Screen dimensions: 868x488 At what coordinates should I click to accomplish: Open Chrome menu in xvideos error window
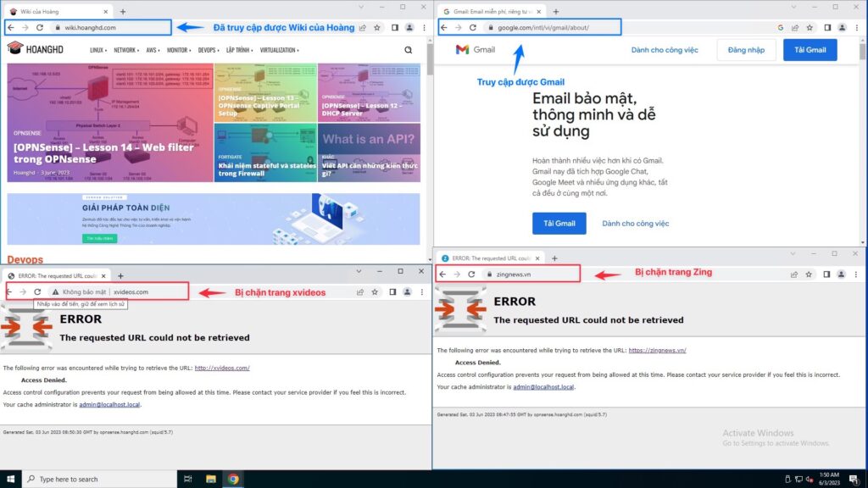[422, 291]
